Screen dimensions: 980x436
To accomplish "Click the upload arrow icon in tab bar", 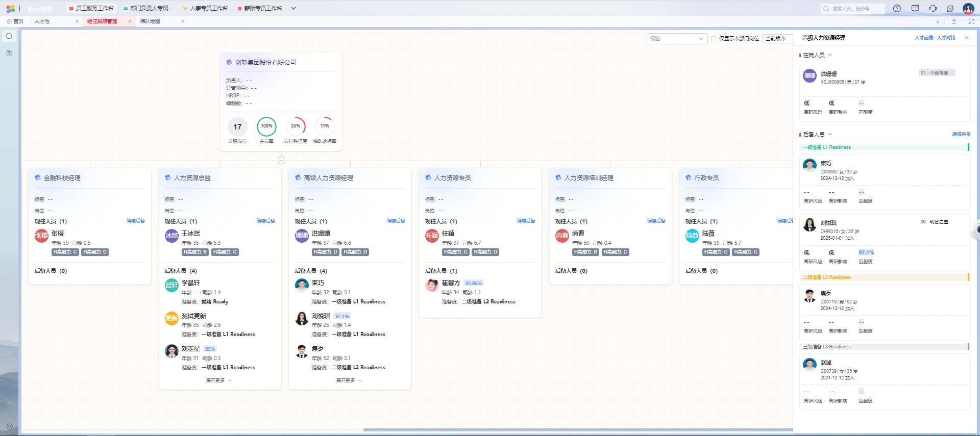I will pos(953,21).
